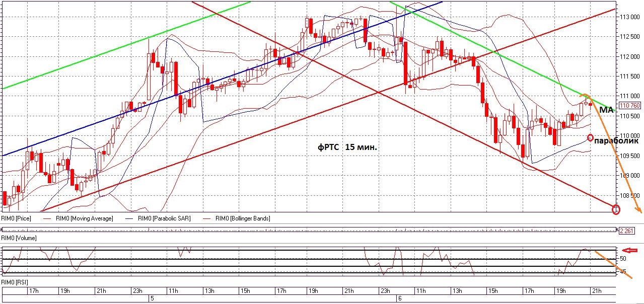The height and width of the screenshot is (304, 644).
Task: Click the RSI axis level 45
Action: pos(623,272)
